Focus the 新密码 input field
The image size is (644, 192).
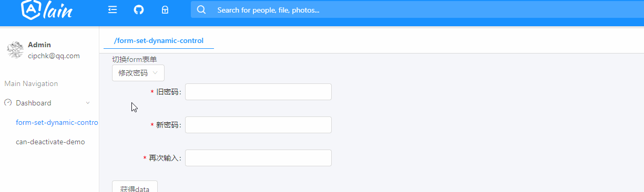click(x=259, y=125)
